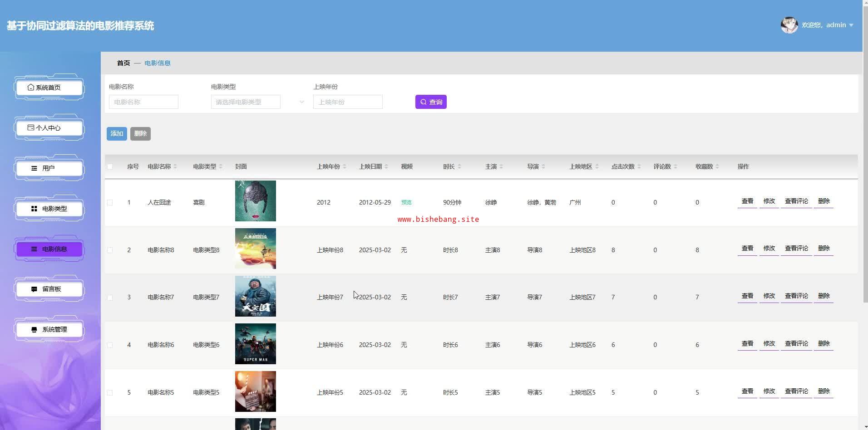Expand the admin account dropdown arrow
Viewport: 868px width, 430px height.
851,25
